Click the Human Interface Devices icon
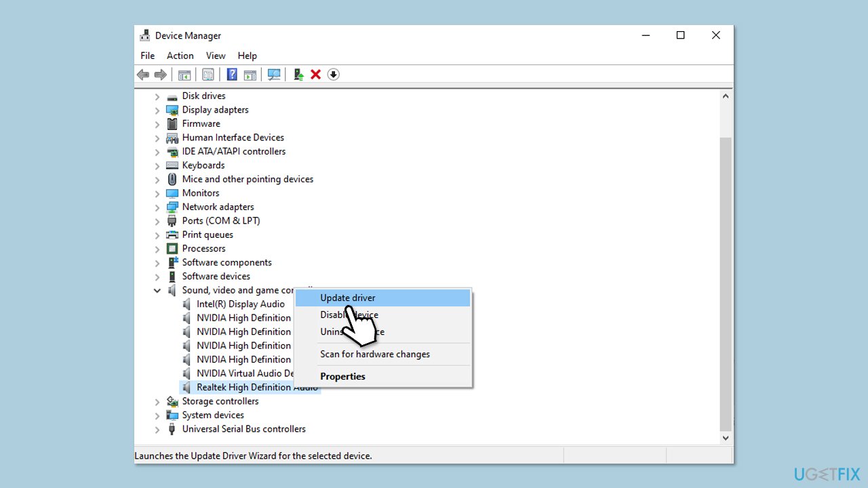868x488 pixels. [172, 138]
